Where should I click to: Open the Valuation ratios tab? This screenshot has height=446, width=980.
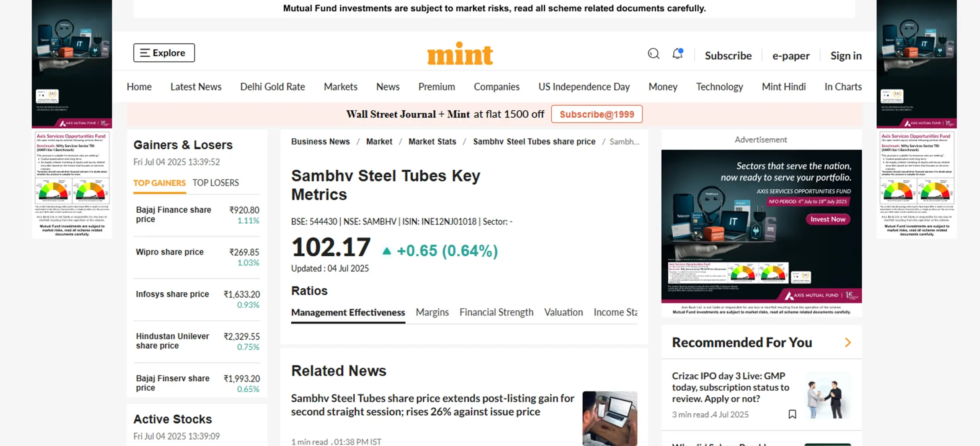pos(563,312)
